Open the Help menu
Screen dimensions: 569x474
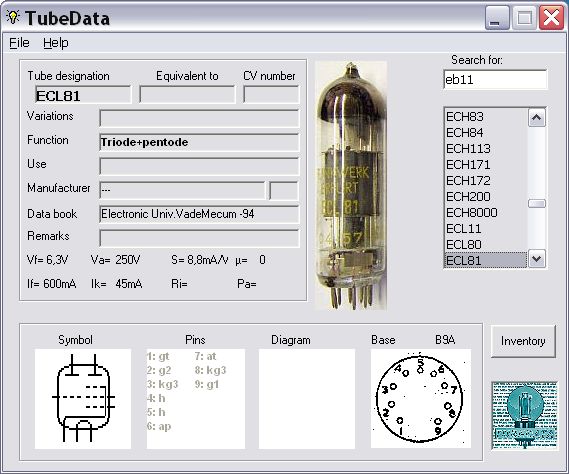tap(56, 43)
